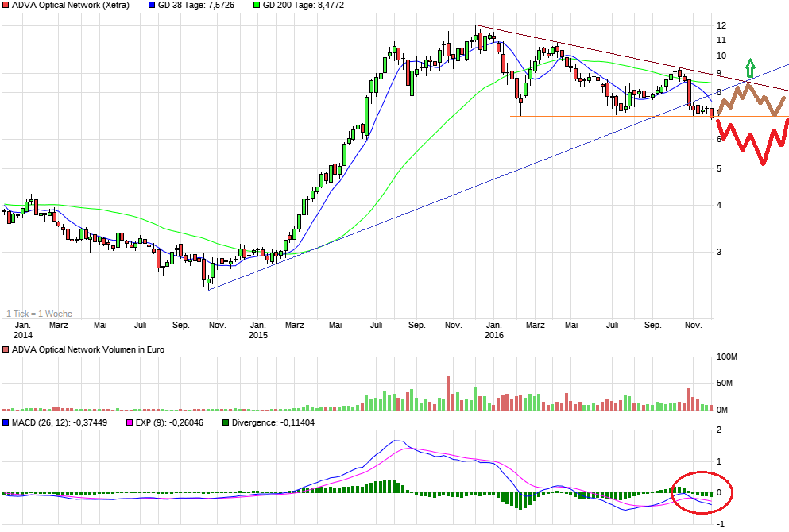
Task: Click the red Volumen in Euro legend swatch
Action: coord(6,349)
